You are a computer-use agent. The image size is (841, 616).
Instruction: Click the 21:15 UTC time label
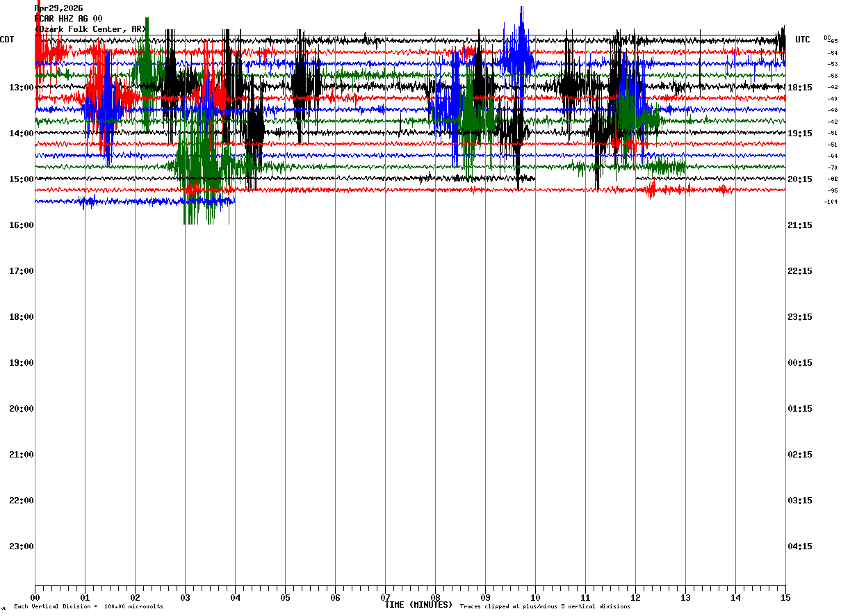800,225
